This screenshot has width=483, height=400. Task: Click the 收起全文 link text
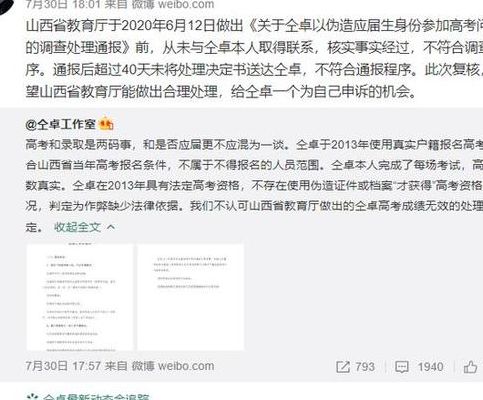(x=77, y=227)
